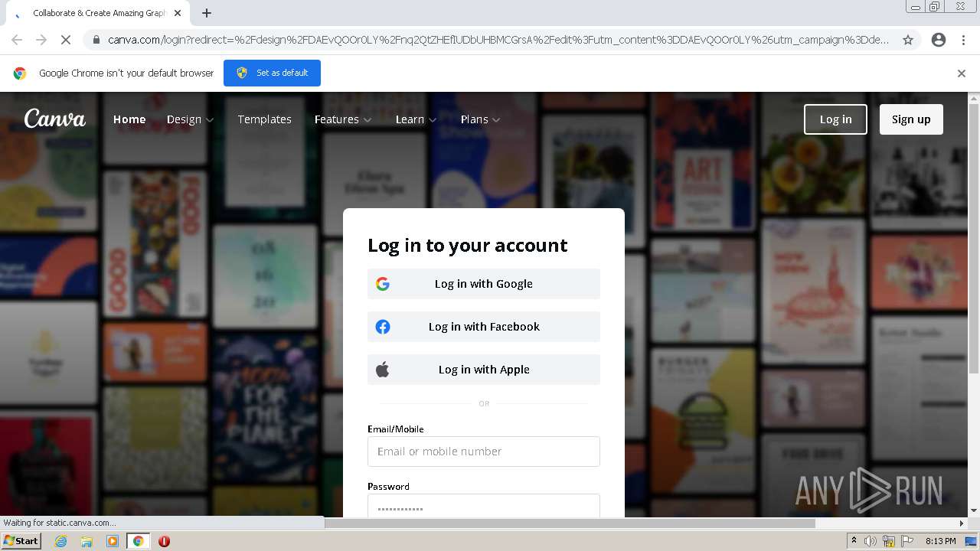This screenshot has width=980, height=551.
Task: Expand the Plans dropdown menu
Action: [x=480, y=119]
